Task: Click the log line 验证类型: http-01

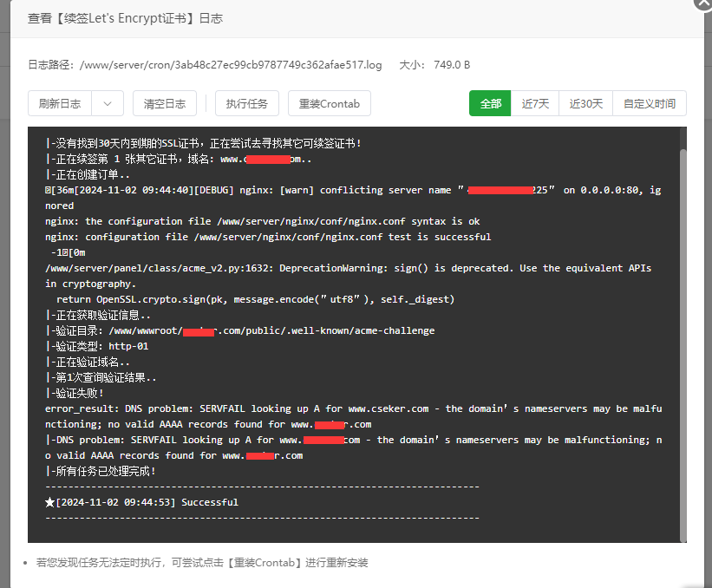Action: 97,346
